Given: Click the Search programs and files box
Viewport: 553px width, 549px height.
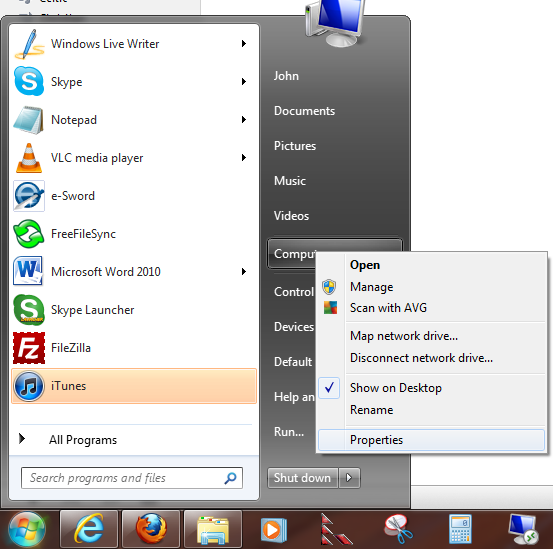Looking at the screenshot, I should 132,478.
